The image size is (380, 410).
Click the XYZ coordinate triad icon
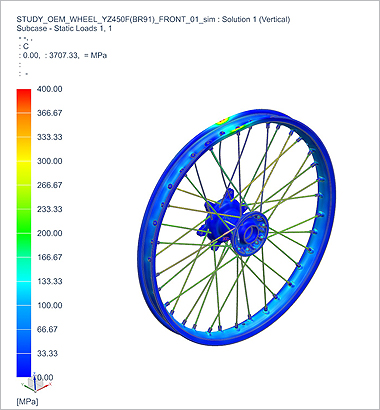[36, 383]
